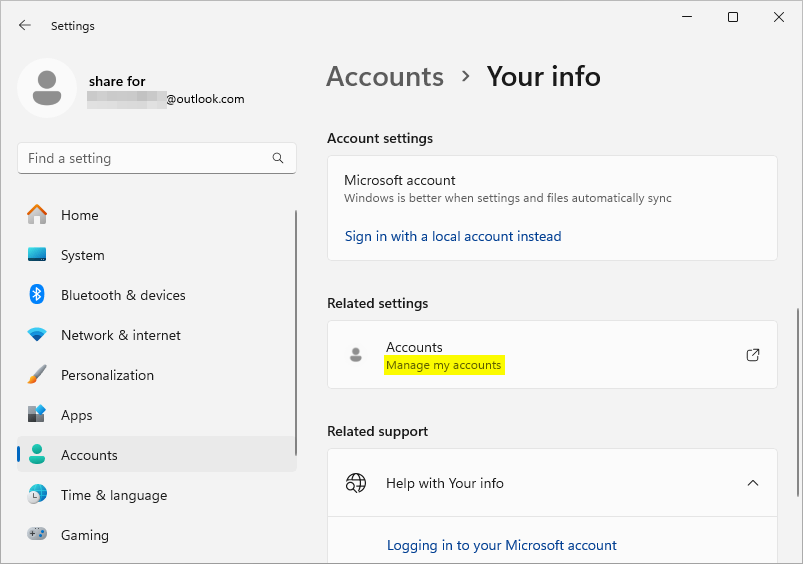This screenshot has width=803, height=564.
Task: Click the 'Microsoft account' card title
Action: click(x=399, y=180)
